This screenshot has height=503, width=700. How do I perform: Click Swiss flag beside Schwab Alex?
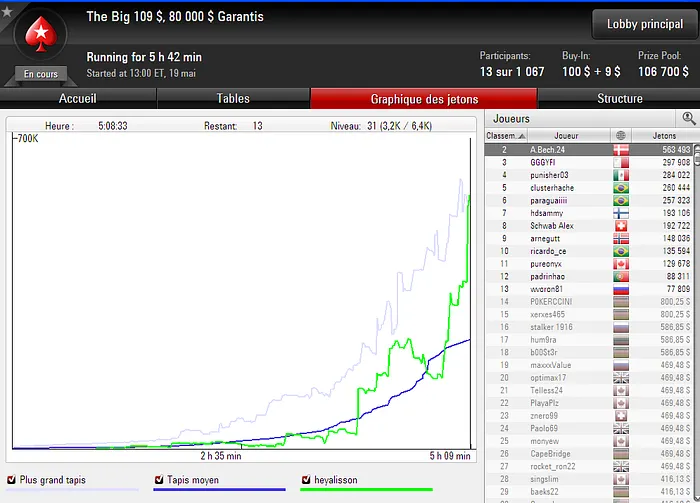pos(621,226)
